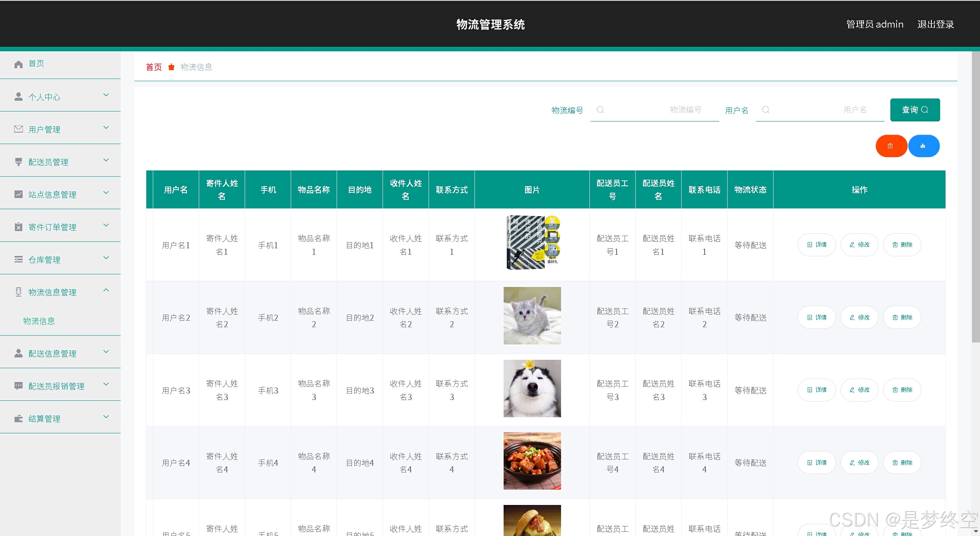
Task: Click the 物流编号 search input field
Action: pos(655,110)
